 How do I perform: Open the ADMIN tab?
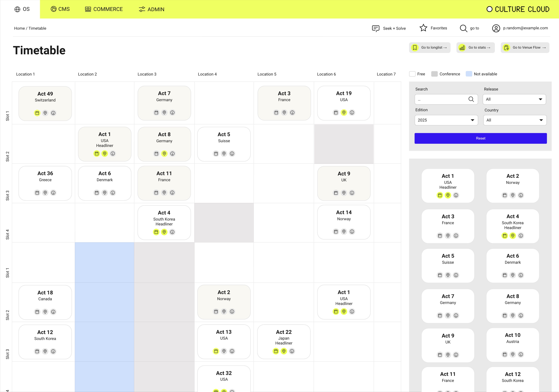click(151, 9)
